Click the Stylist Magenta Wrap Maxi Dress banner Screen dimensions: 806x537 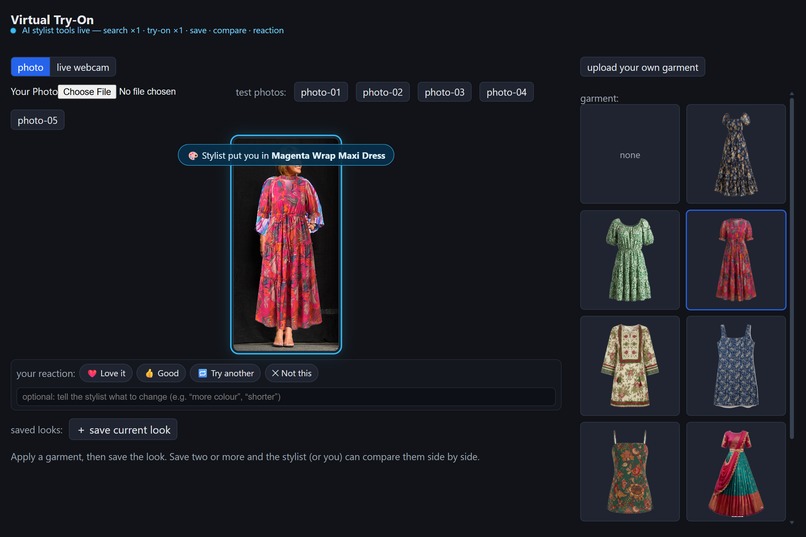click(286, 156)
